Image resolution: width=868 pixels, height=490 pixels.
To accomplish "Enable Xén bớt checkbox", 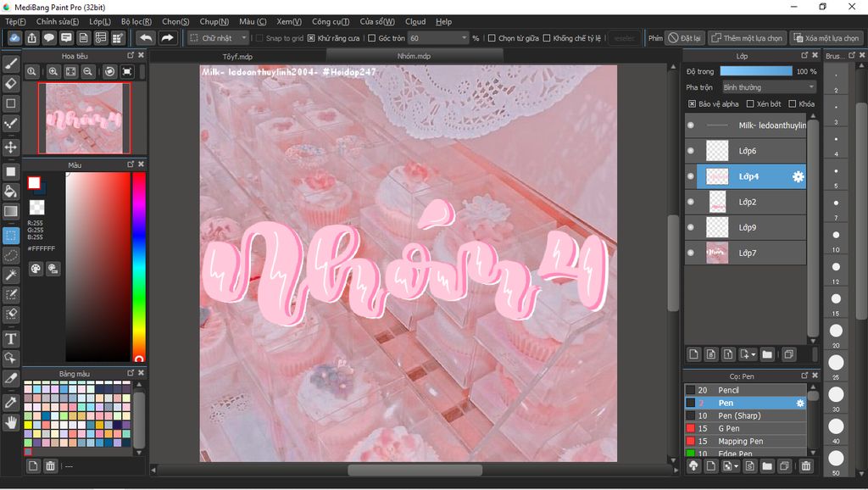I will pyautogui.click(x=750, y=104).
